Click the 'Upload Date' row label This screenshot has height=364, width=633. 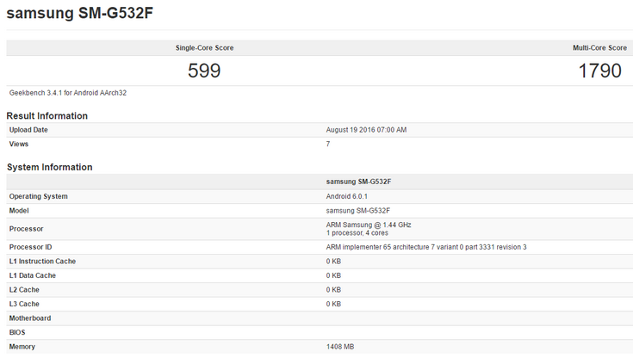(28, 130)
